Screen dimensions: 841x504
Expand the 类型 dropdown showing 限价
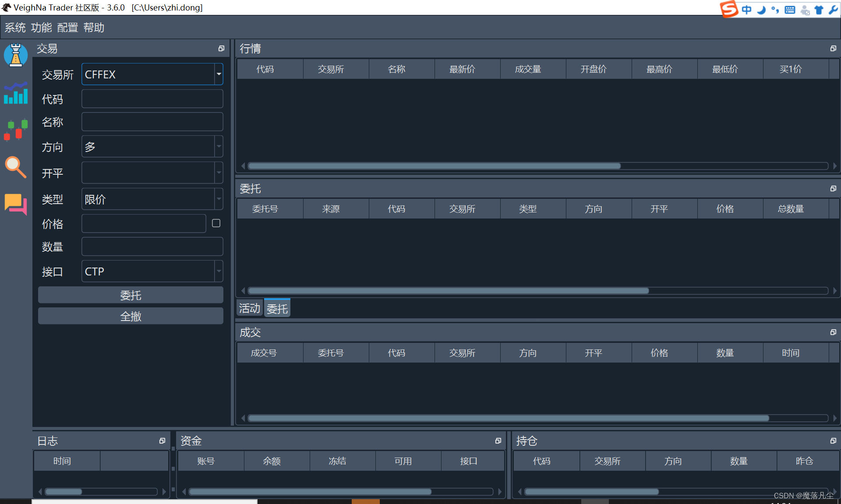click(x=219, y=199)
